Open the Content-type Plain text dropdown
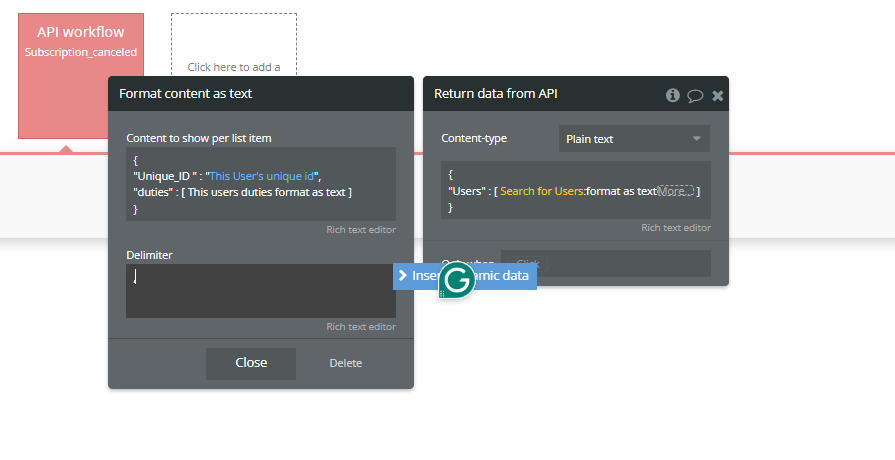The height and width of the screenshot is (460, 895). point(634,139)
